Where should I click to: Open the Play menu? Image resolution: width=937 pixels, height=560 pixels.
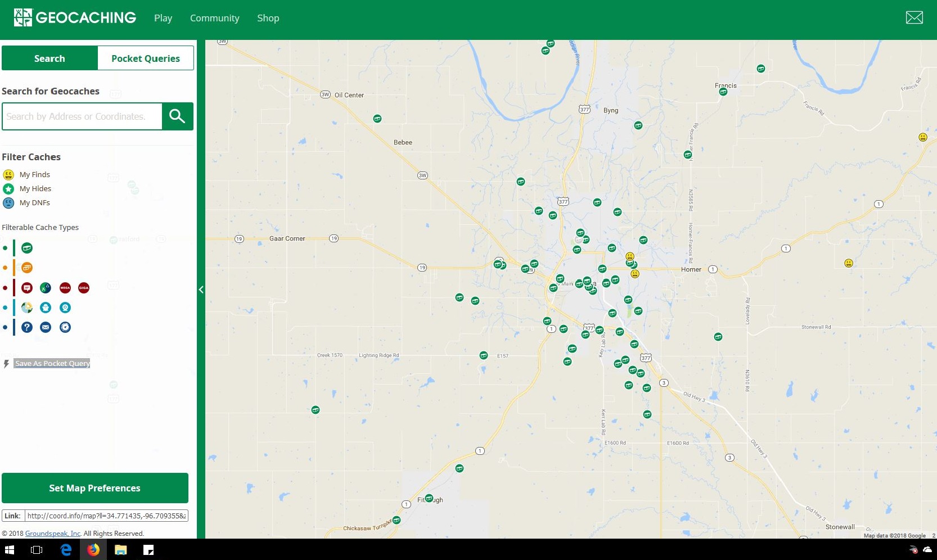click(x=163, y=18)
